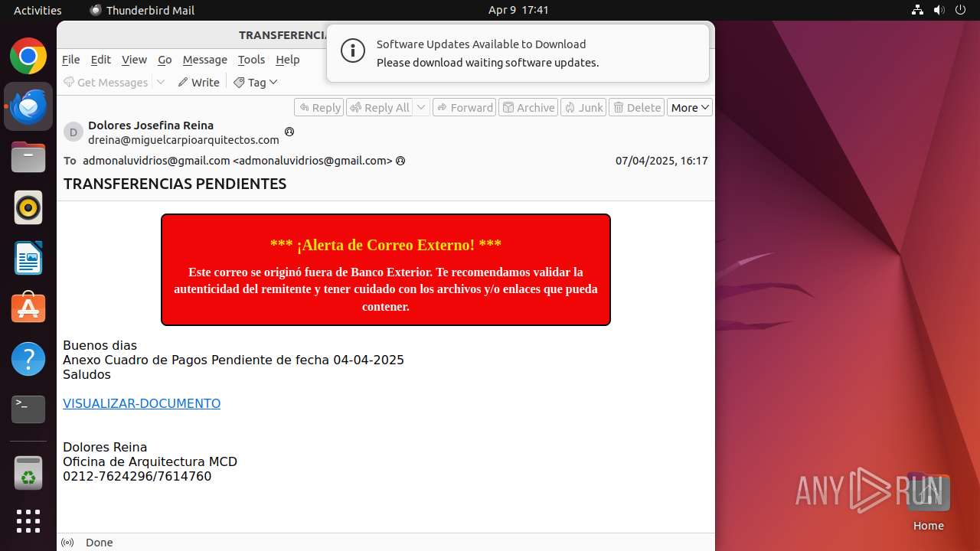Screen dimensions: 980x551
Task: Open the Help dock icon
Action: pos(28,359)
